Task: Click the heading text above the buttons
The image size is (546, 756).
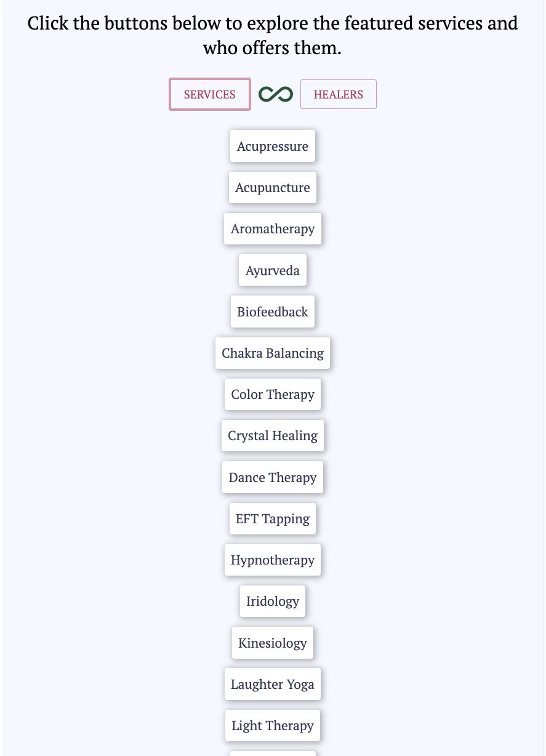Action: tap(272, 35)
